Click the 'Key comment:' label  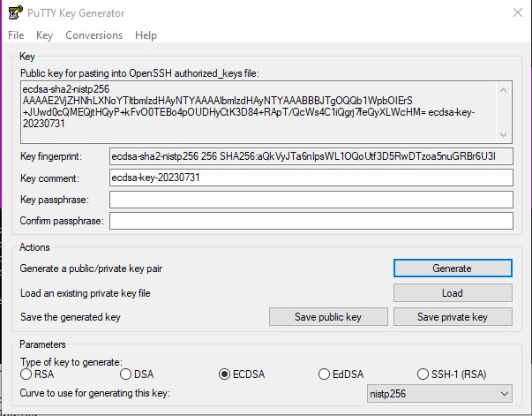coord(50,178)
